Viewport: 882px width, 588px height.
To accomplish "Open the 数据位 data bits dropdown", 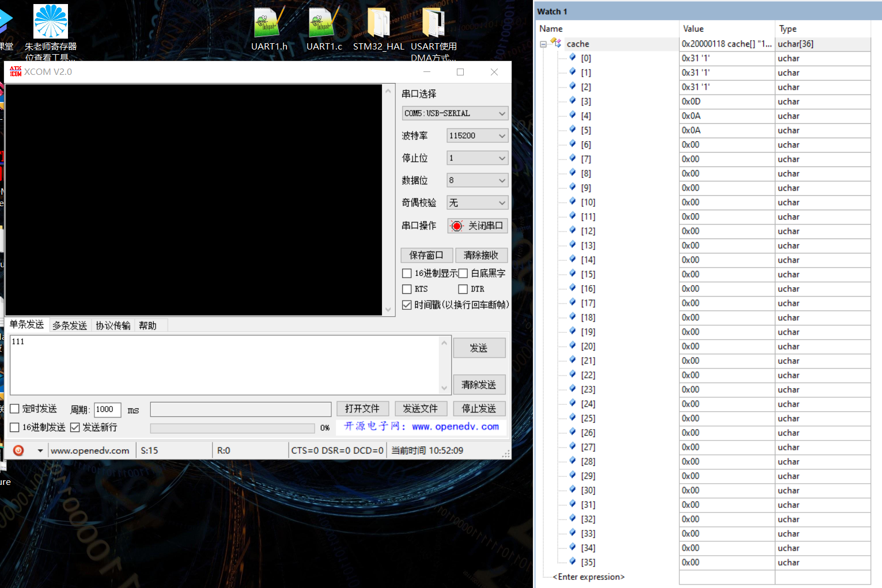I will coord(478,180).
